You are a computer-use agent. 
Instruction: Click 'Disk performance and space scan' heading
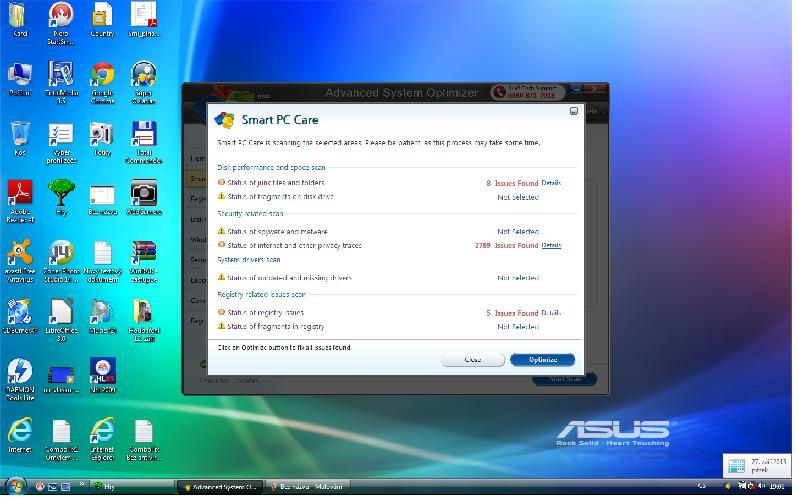coord(271,167)
